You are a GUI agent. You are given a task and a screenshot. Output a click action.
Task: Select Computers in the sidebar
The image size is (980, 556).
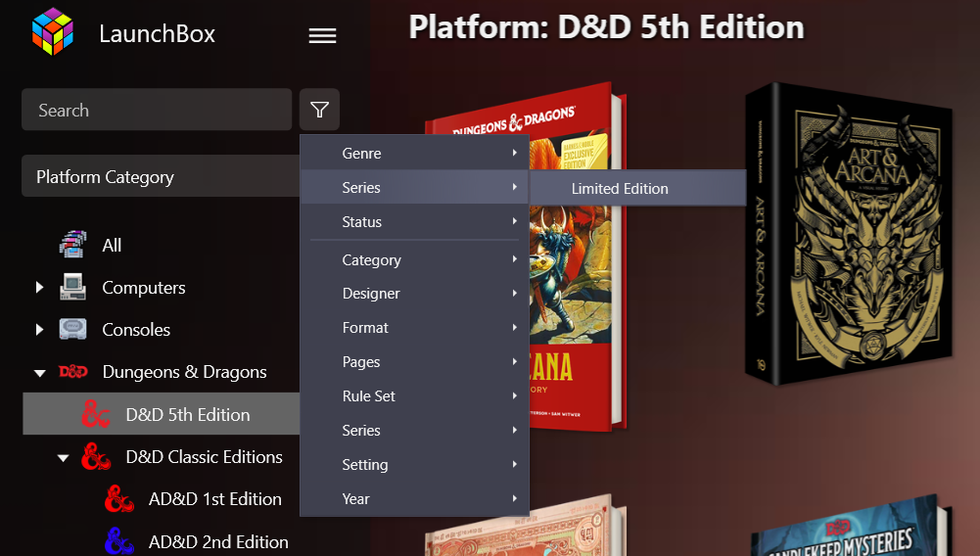coord(144,288)
